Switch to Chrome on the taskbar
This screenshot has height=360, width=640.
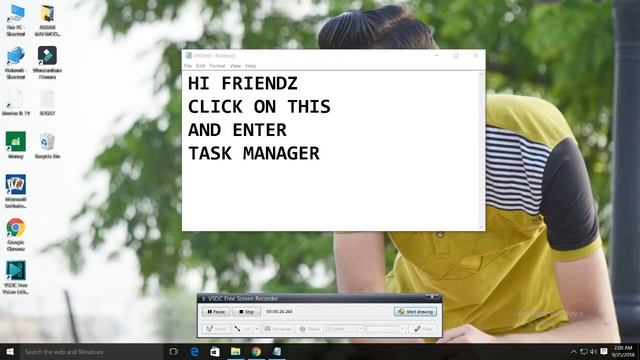coord(256,351)
